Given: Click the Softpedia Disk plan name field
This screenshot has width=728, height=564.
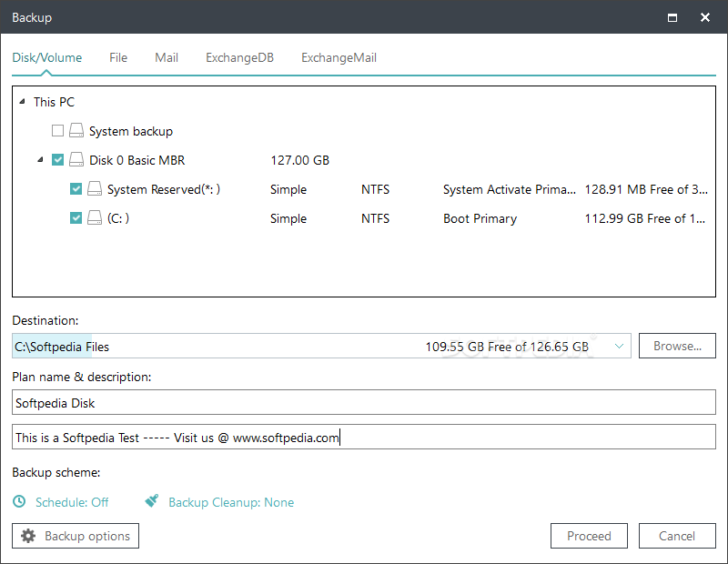Looking at the screenshot, I should (364, 402).
